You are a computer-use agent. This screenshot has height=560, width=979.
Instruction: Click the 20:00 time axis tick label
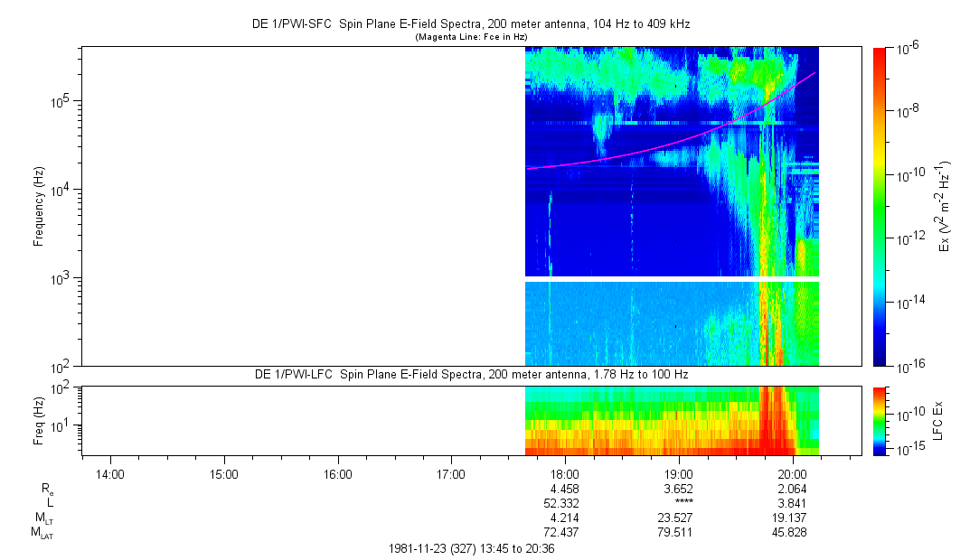[x=793, y=474]
